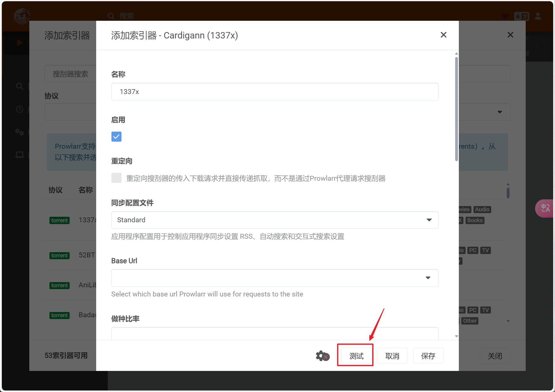
Task: Sort by Protocol (协议) column header
Action: click(x=56, y=190)
